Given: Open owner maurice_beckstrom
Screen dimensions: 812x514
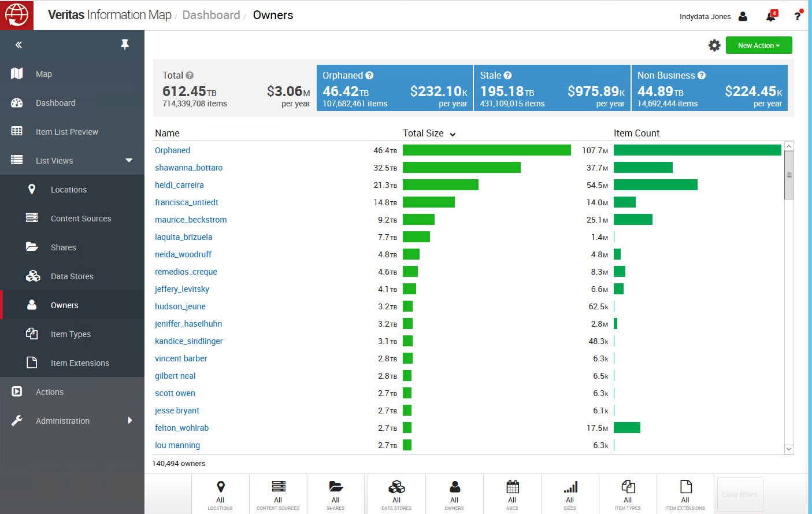Looking at the screenshot, I should [x=191, y=220].
